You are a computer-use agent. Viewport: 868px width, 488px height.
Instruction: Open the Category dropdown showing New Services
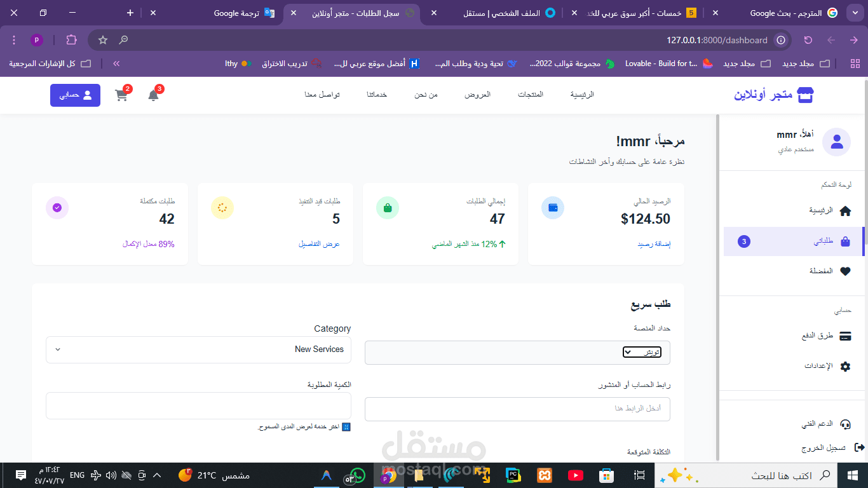click(198, 349)
